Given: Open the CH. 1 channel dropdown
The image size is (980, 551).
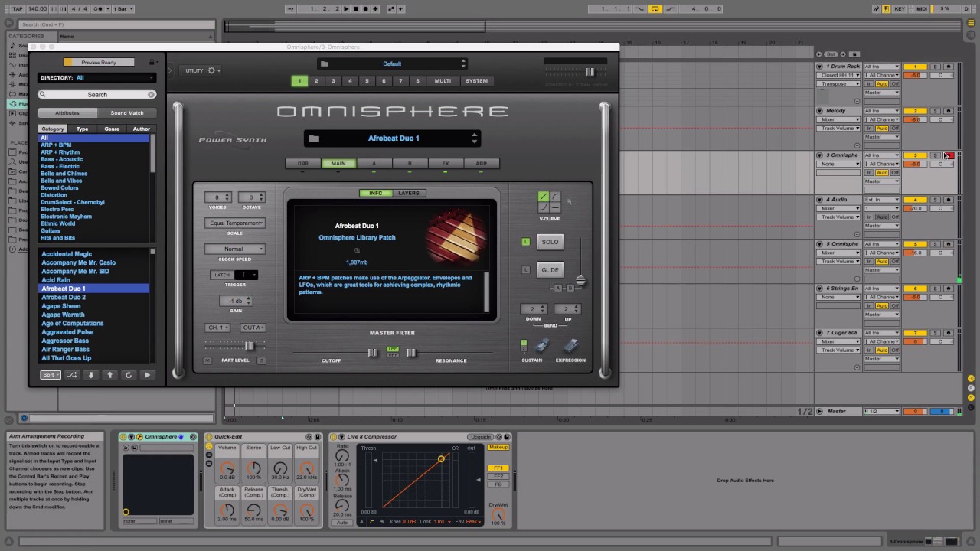Looking at the screenshot, I should pos(216,328).
